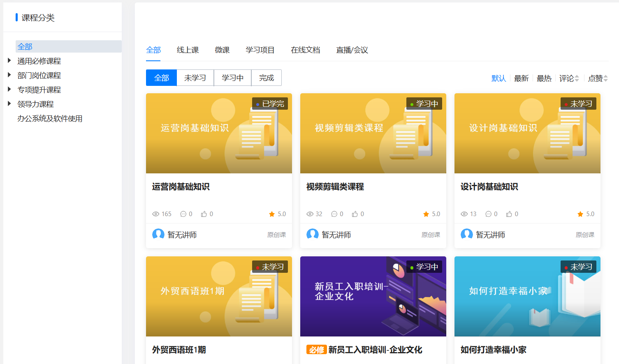619x364 pixels.
Task: Click the comment icon on 运营岗基础知识 card
Action: click(183, 214)
